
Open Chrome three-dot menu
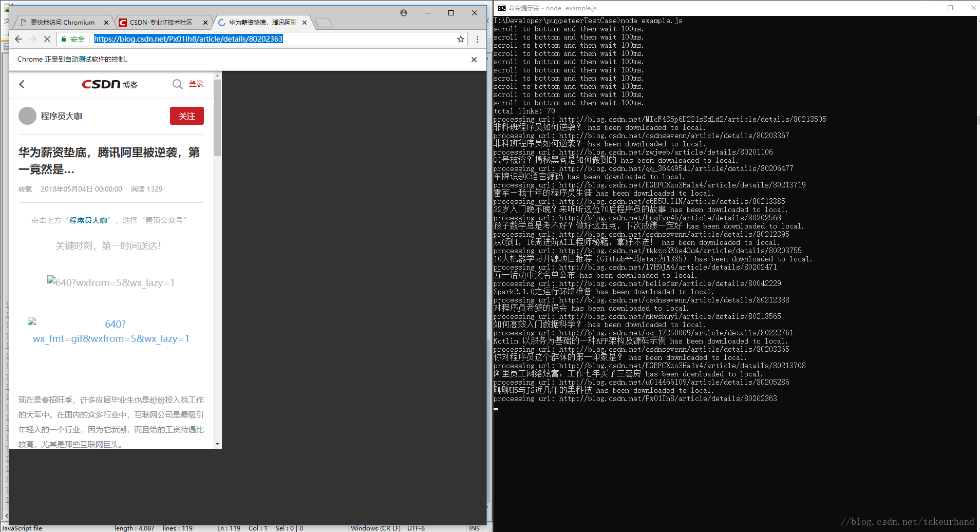(x=477, y=39)
